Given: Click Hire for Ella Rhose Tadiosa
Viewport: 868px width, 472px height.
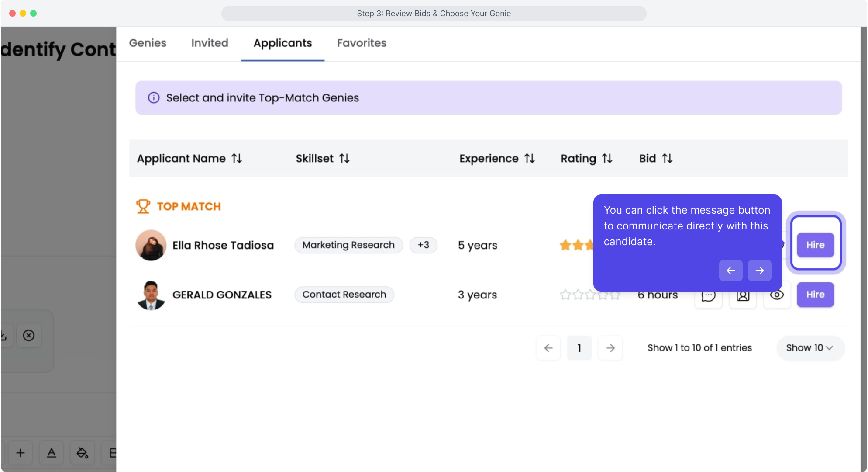Looking at the screenshot, I should point(815,245).
